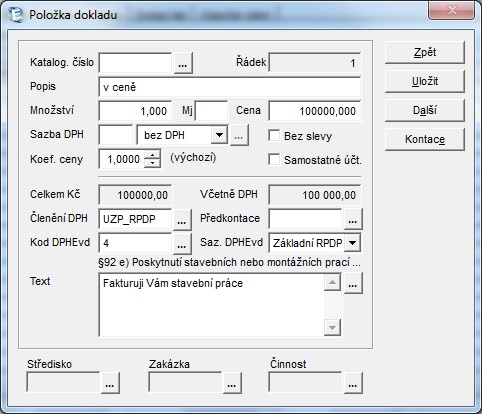Screen dimensions: 482x414
Task: Click into the Popis text field
Action: point(230,87)
